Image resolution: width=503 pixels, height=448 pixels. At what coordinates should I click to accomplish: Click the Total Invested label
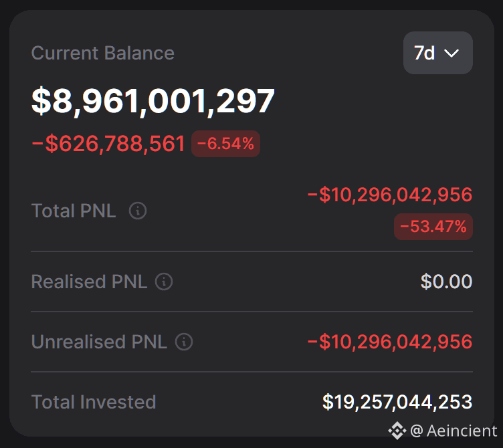pos(94,402)
